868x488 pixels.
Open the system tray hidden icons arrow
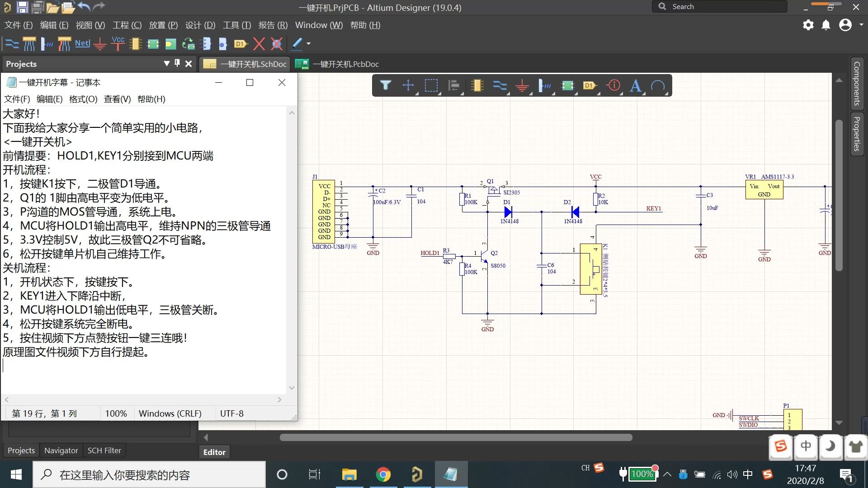coord(667,474)
